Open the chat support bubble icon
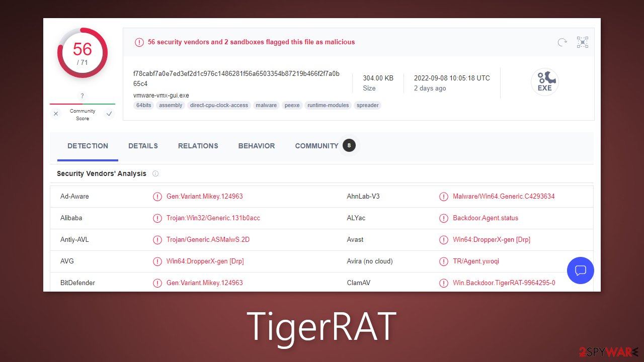Viewport: 644px width, 362px height. click(x=581, y=270)
